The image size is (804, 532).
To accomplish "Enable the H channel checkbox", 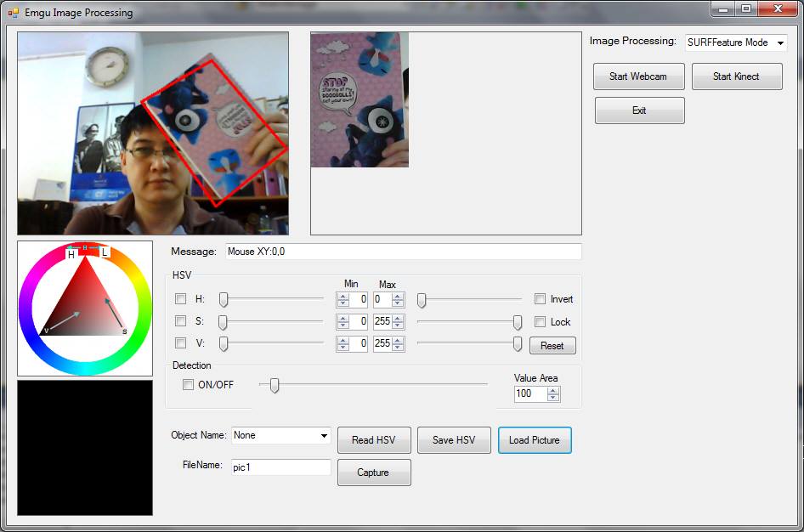I will pyautogui.click(x=180, y=299).
